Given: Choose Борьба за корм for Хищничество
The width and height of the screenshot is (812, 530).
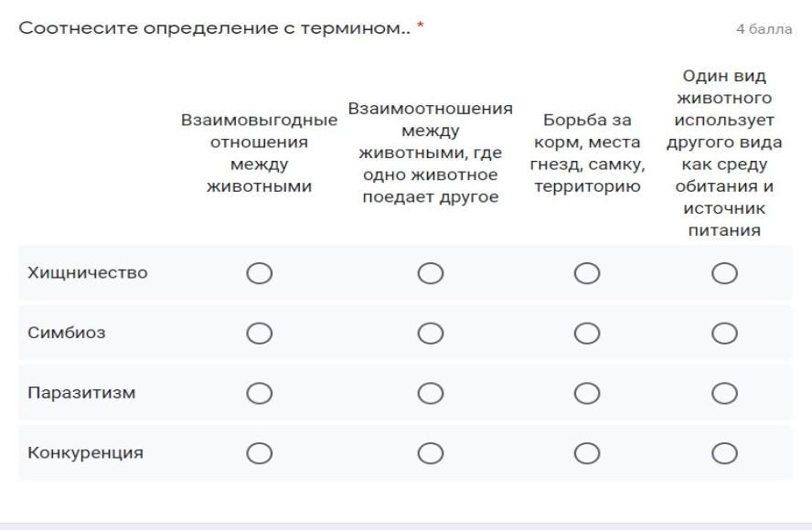Looking at the screenshot, I should tap(587, 273).
